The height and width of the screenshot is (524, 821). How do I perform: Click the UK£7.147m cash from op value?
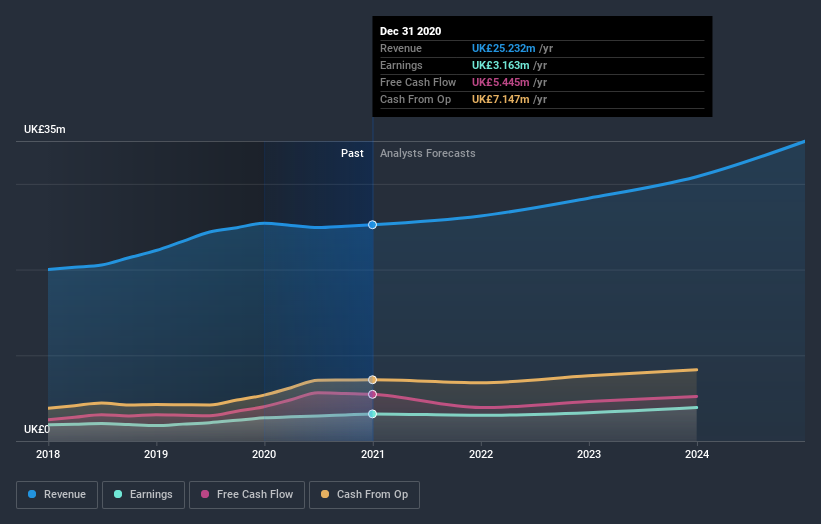click(501, 99)
